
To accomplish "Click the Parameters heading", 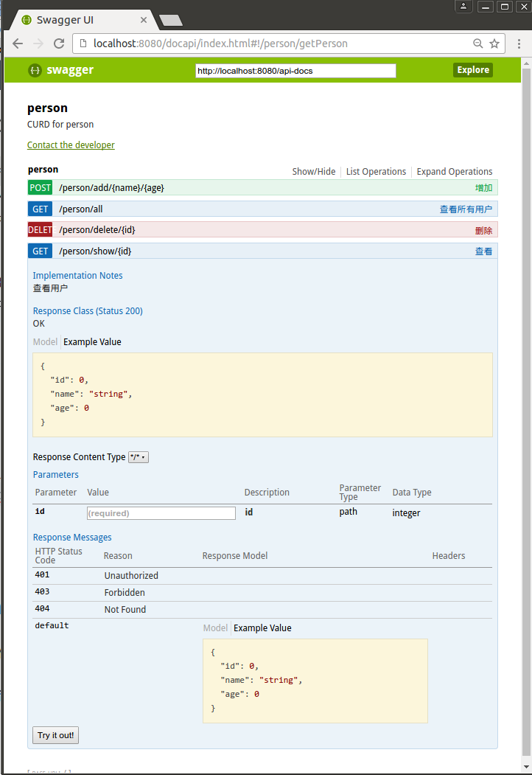I will tap(56, 474).
